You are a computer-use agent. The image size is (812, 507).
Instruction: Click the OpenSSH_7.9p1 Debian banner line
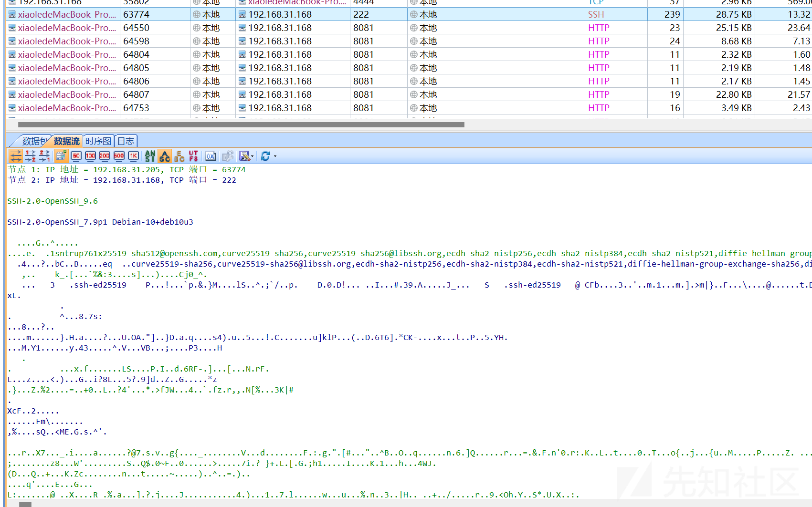pos(100,222)
